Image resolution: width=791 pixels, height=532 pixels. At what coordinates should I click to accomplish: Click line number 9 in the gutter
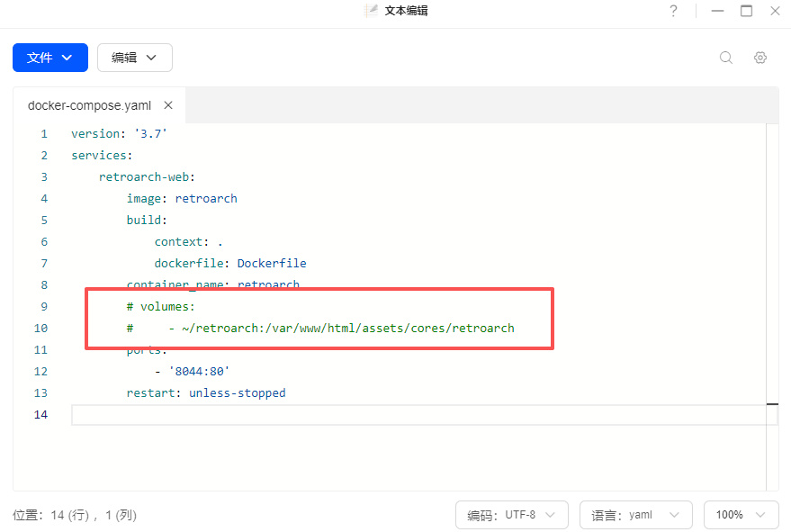coord(43,307)
